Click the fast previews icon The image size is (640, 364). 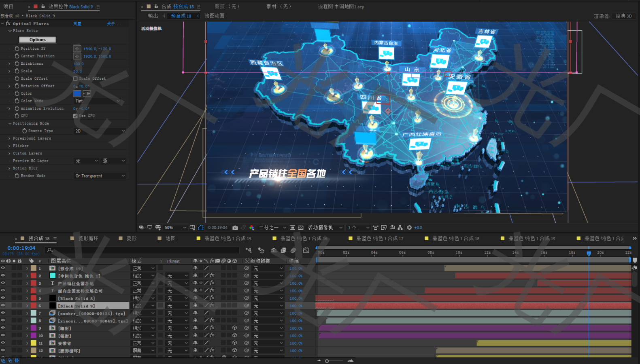[x=384, y=228]
